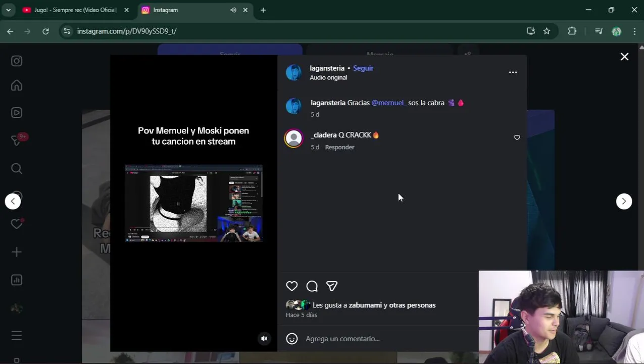View site information icon in the address bar
The height and width of the screenshot is (364, 644).
[67, 31]
